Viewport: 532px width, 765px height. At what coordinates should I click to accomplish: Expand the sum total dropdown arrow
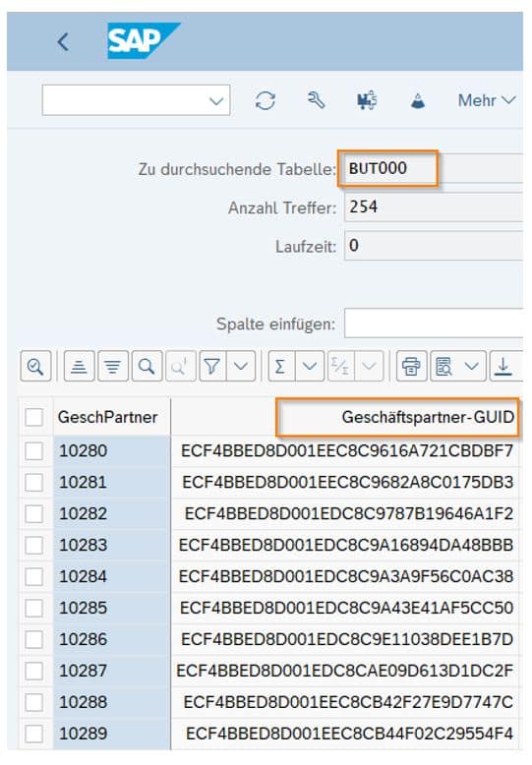310,367
